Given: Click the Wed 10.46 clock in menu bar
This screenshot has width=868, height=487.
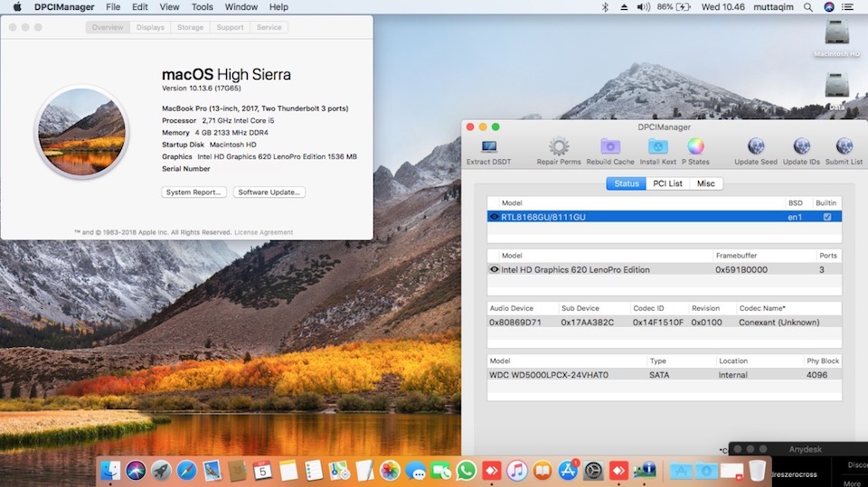Looking at the screenshot, I should tap(723, 7).
